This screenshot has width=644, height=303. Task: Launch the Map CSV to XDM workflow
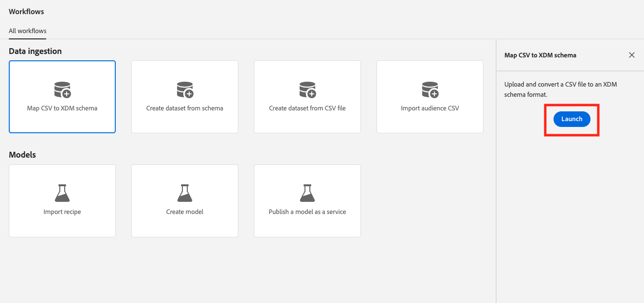pyautogui.click(x=572, y=119)
